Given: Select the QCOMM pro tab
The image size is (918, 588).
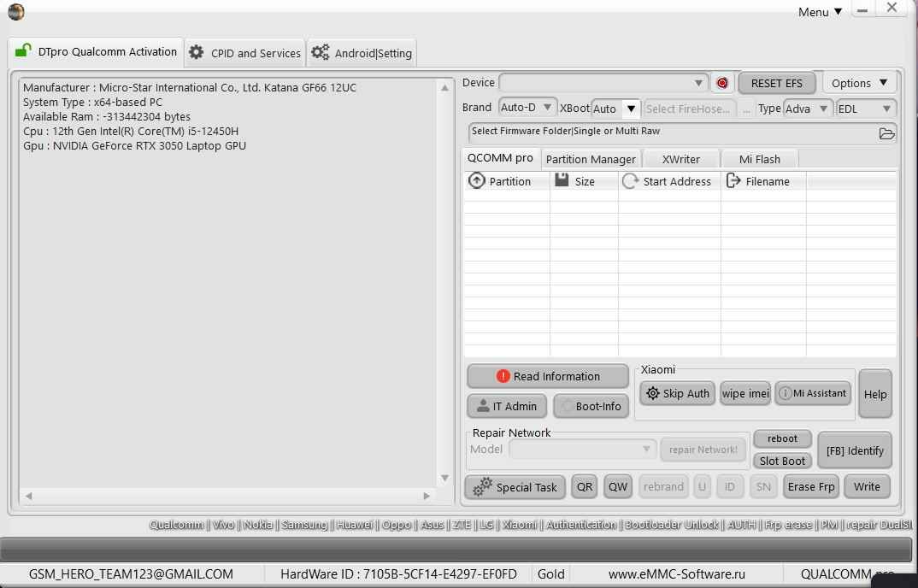Looking at the screenshot, I should (500, 158).
